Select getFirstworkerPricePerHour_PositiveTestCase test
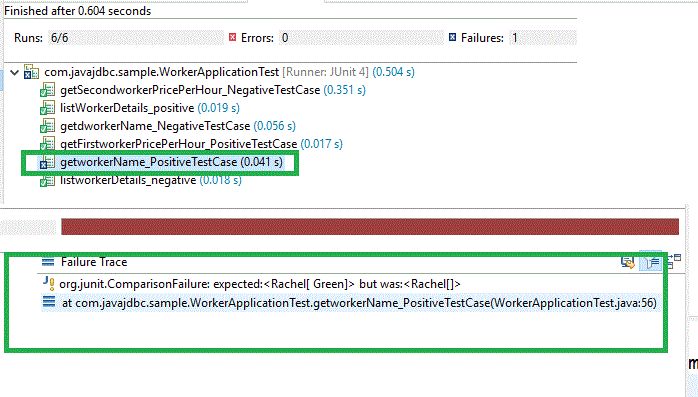 [179, 144]
